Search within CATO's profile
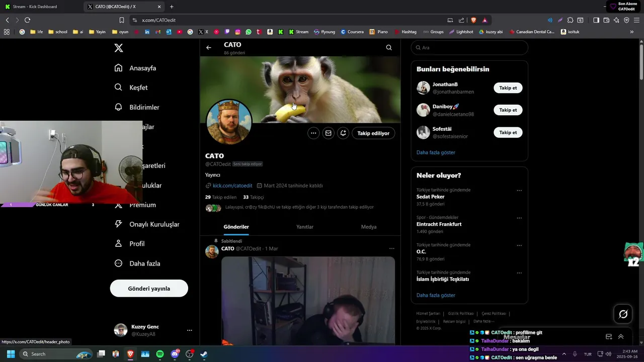Image resolution: width=644 pixels, height=362 pixels. (389, 48)
